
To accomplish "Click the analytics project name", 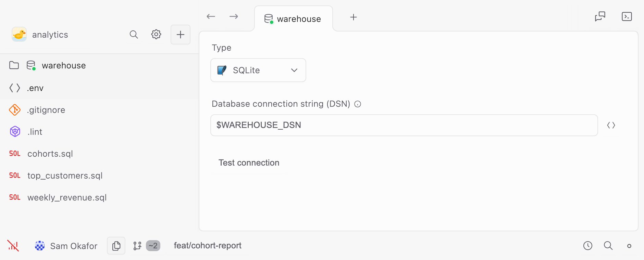I will click(50, 35).
